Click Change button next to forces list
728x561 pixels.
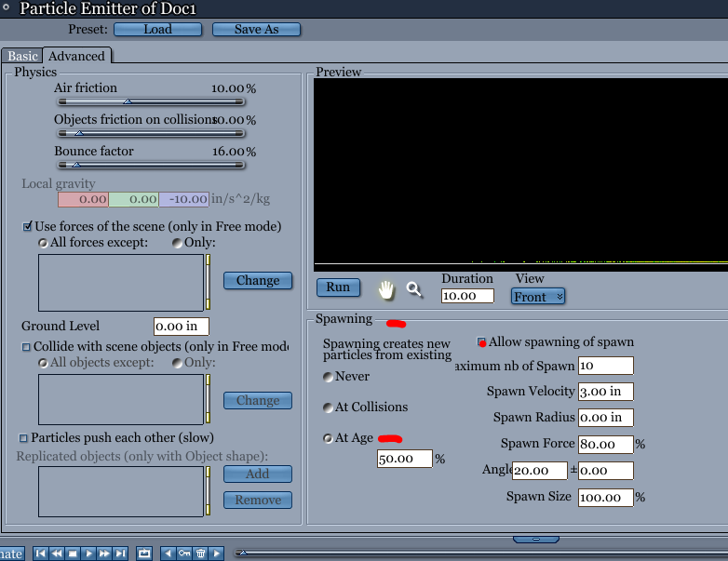pyautogui.click(x=258, y=280)
